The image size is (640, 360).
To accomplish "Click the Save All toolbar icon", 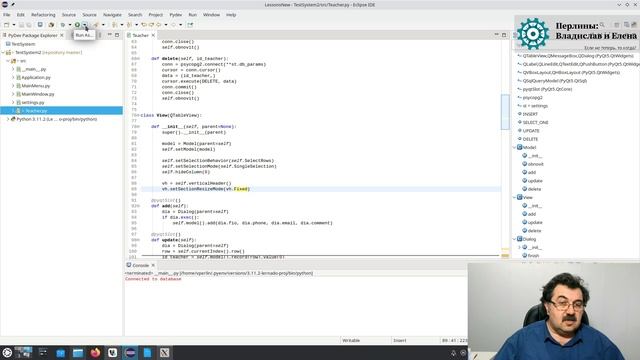I will coord(29,25).
